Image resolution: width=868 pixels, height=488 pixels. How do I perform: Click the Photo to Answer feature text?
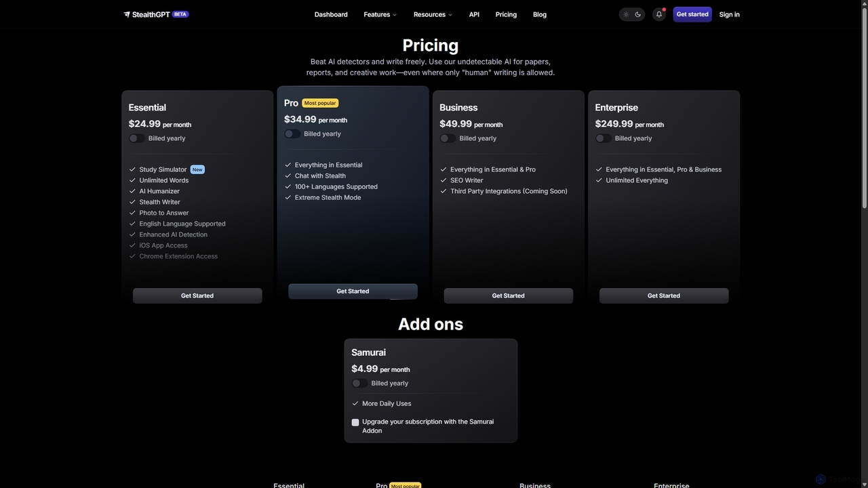pyautogui.click(x=164, y=213)
